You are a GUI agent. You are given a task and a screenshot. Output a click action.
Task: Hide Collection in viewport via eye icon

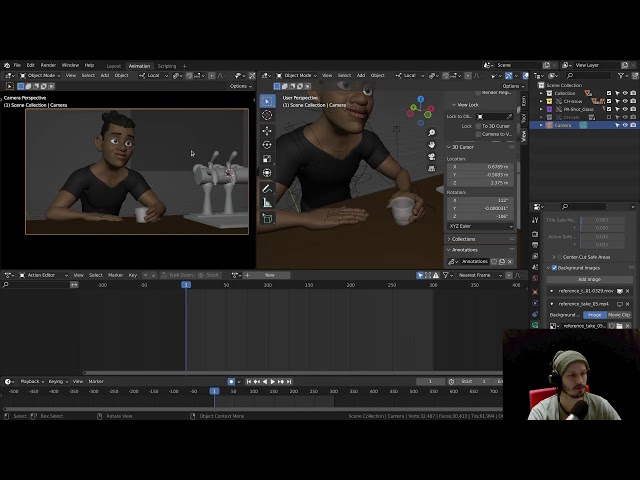[x=625, y=93]
